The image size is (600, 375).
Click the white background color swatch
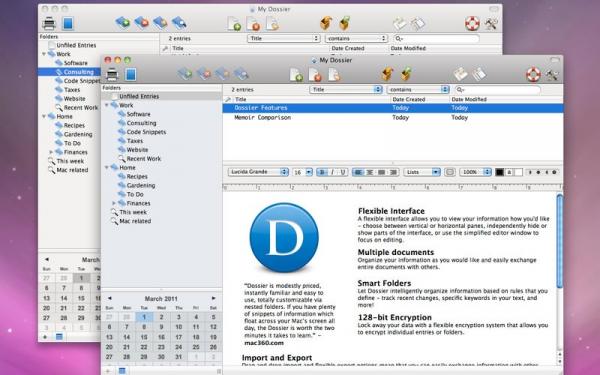pos(518,172)
